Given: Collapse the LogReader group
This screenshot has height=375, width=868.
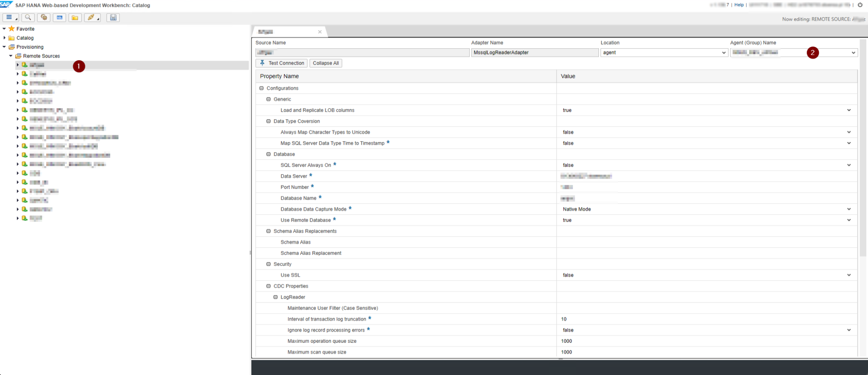Looking at the screenshot, I should tap(275, 297).
